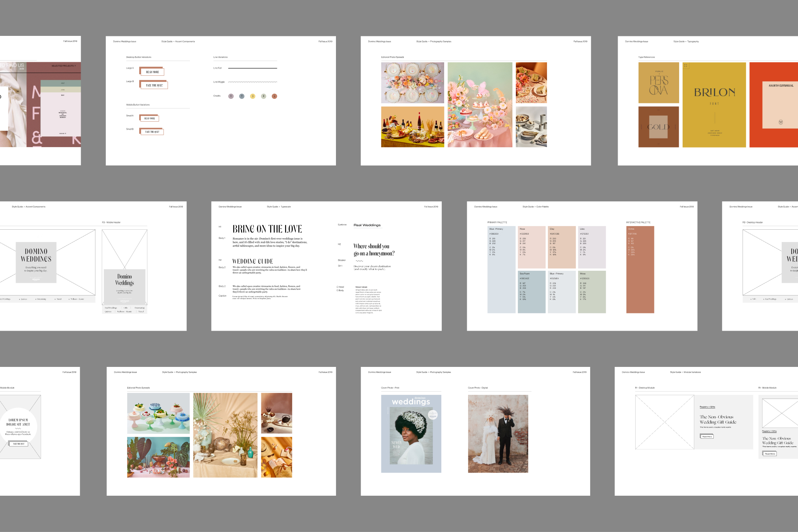Select the Moss color swatch
The height and width of the screenshot is (532, 798).
(x=592, y=292)
